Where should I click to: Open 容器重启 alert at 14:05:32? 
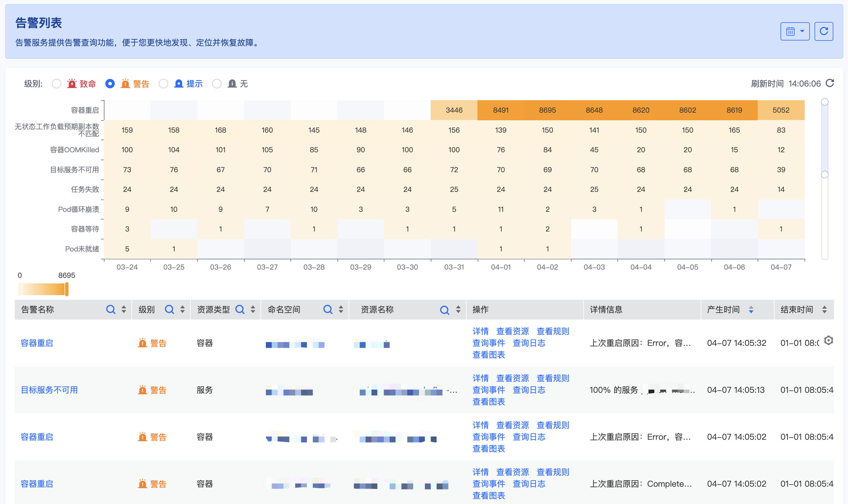pyautogui.click(x=37, y=343)
